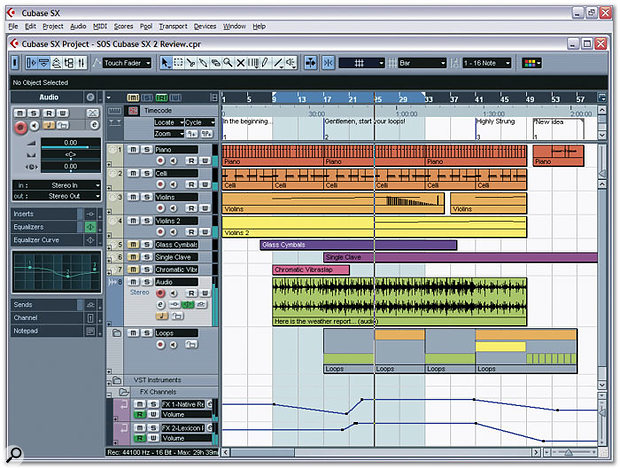
Task: Select the Zoom magnifier tool
Action: pos(228,62)
